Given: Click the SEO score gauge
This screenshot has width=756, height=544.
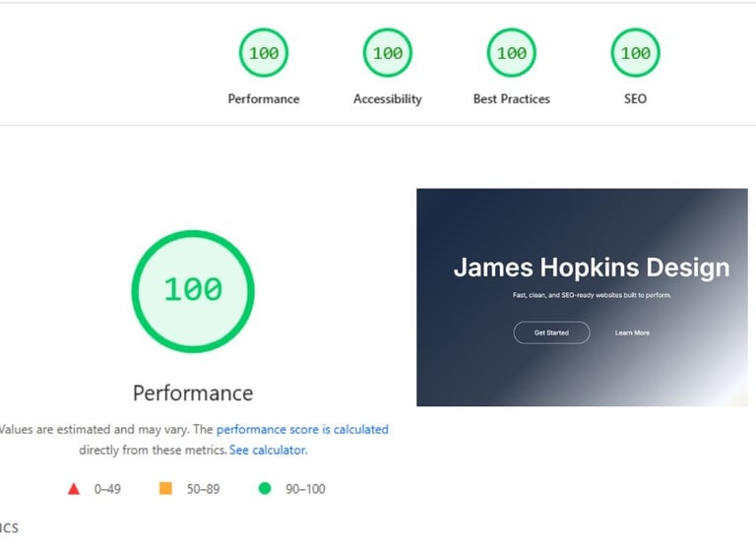Looking at the screenshot, I should click(x=636, y=52).
